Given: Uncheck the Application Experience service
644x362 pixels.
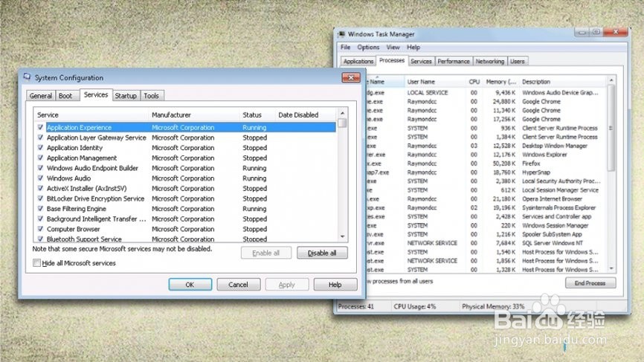Looking at the screenshot, I should click(40, 127).
